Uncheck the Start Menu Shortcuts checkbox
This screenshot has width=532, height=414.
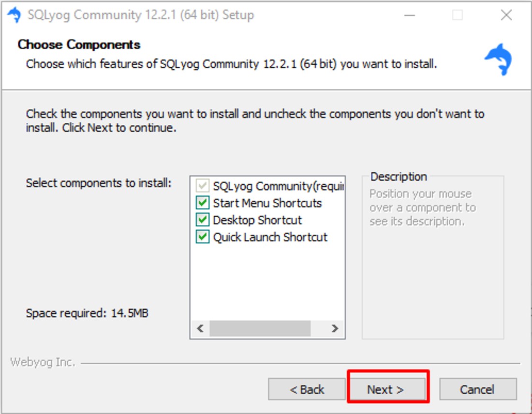pyautogui.click(x=203, y=203)
